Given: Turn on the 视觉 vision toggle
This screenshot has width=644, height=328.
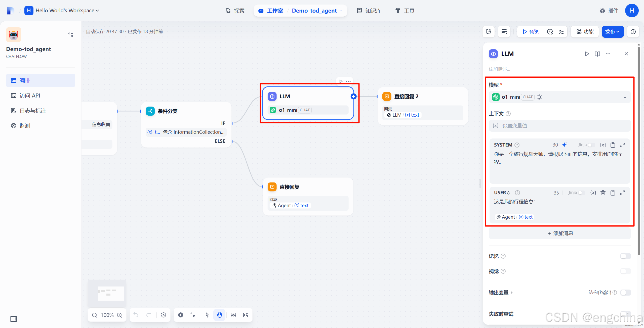Looking at the screenshot, I should click(625, 271).
